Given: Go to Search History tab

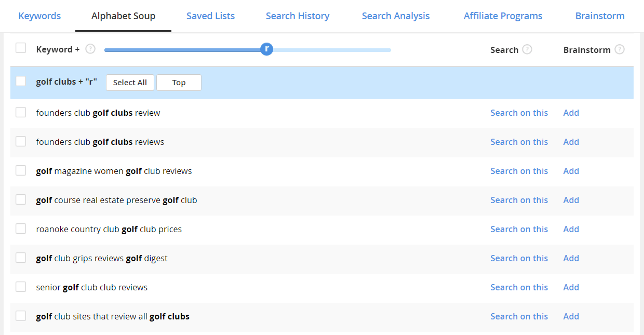Looking at the screenshot, I should coord(298,16).
